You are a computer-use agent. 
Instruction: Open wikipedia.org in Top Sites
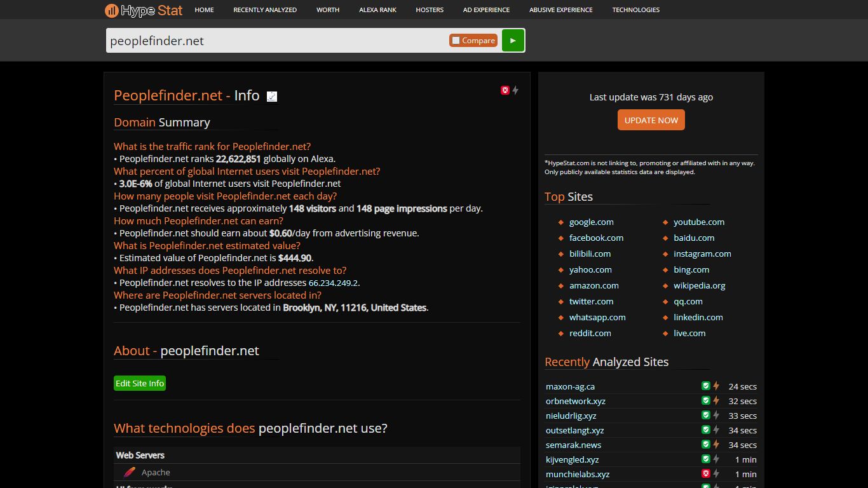(700, 285)
